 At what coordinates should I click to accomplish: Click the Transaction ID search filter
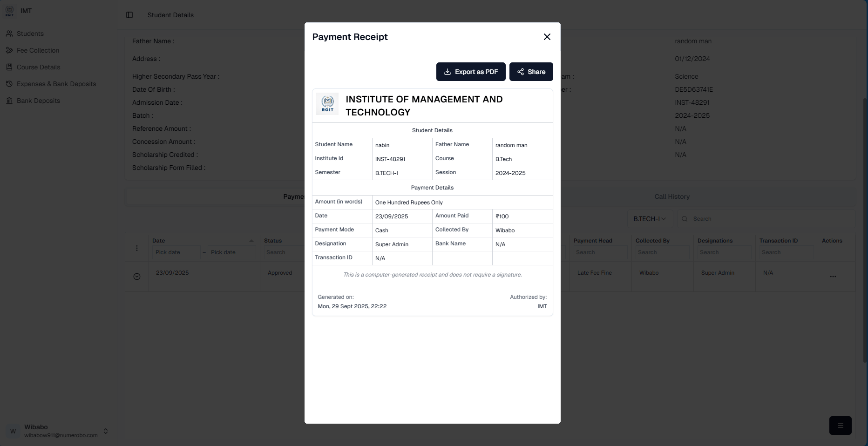786,252
